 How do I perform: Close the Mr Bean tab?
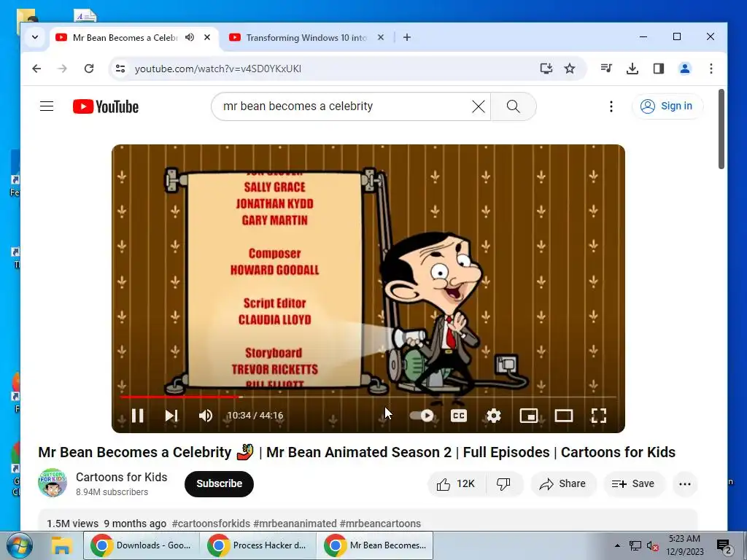pyautogui.click(x=207, y=37)
